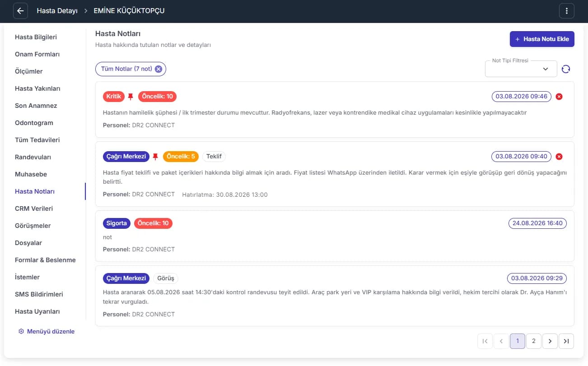
Task: Click the Menüyü düzenle link
Action: pyautogui.click(x=47, y=331)
